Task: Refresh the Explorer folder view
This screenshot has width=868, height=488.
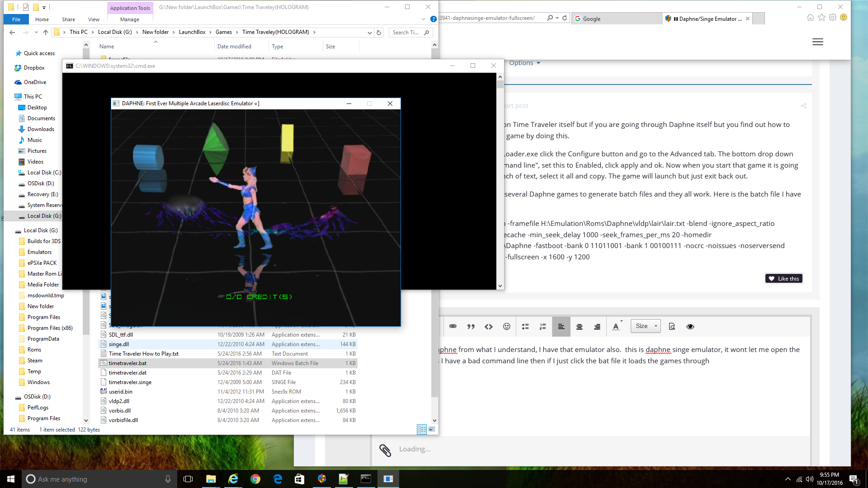Action: tap(379, 33)
